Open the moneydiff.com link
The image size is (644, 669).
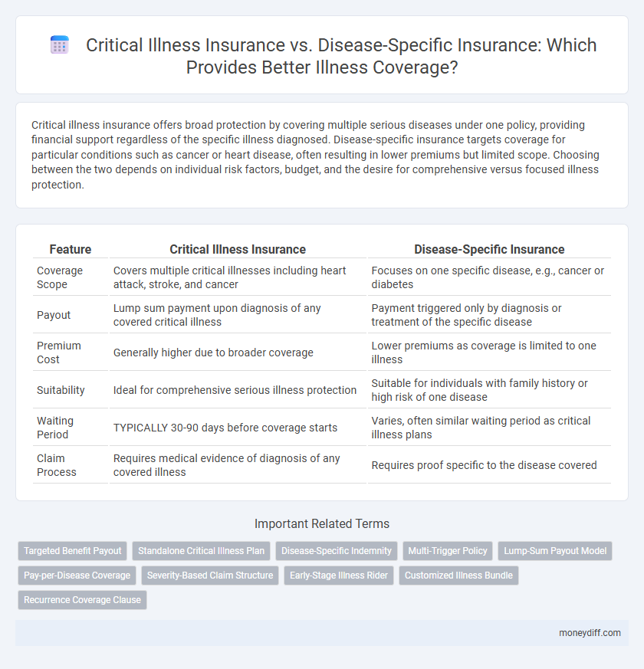590,633
